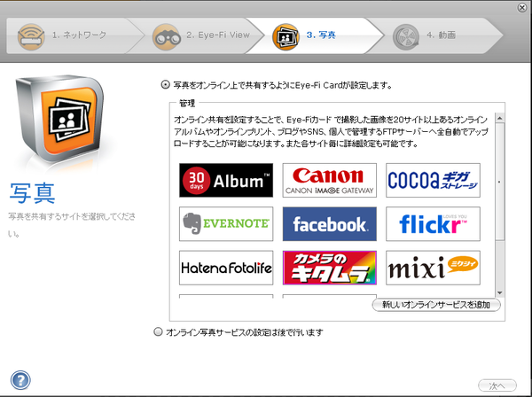Choose the facebook sharing tile
This screenshot has width=532, height=397.
330,224
